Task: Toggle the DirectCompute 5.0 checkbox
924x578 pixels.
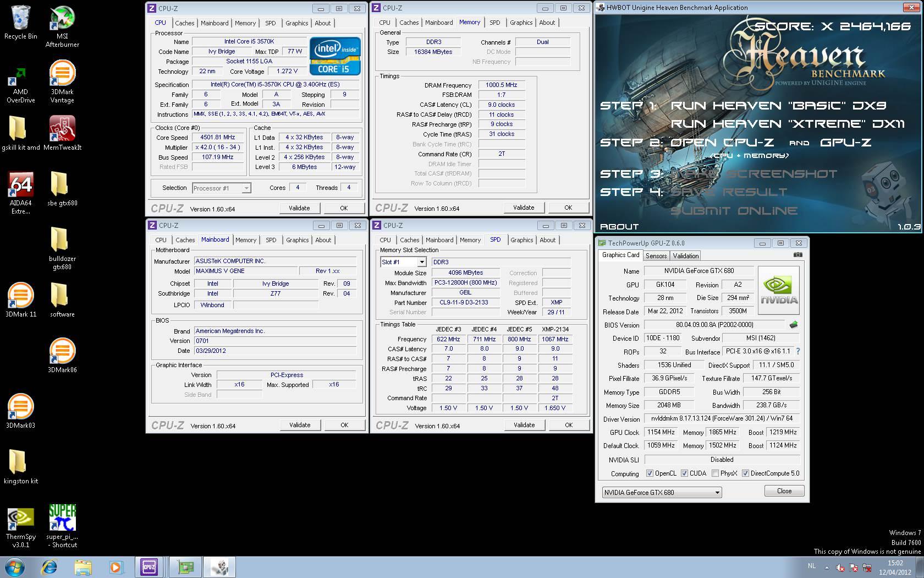Action: point(745,473)
